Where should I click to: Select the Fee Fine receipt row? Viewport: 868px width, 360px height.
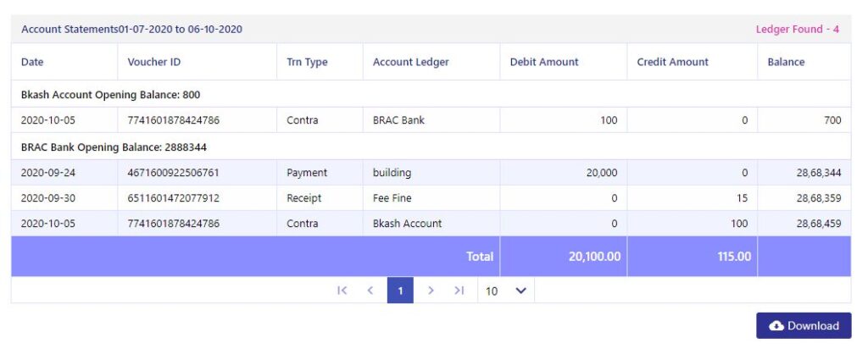pos(431,198)
